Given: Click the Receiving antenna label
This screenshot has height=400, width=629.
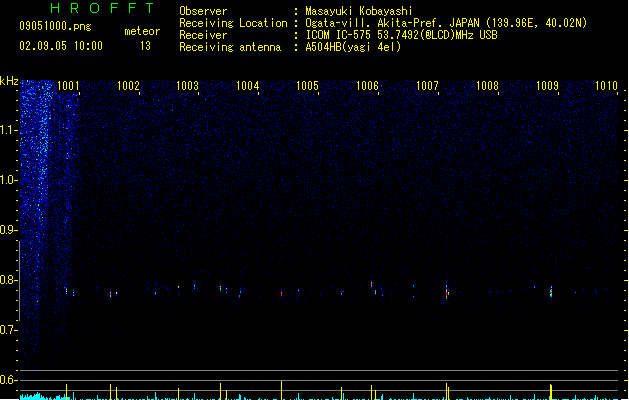Looking at the screenshot, I should point(230,47).
